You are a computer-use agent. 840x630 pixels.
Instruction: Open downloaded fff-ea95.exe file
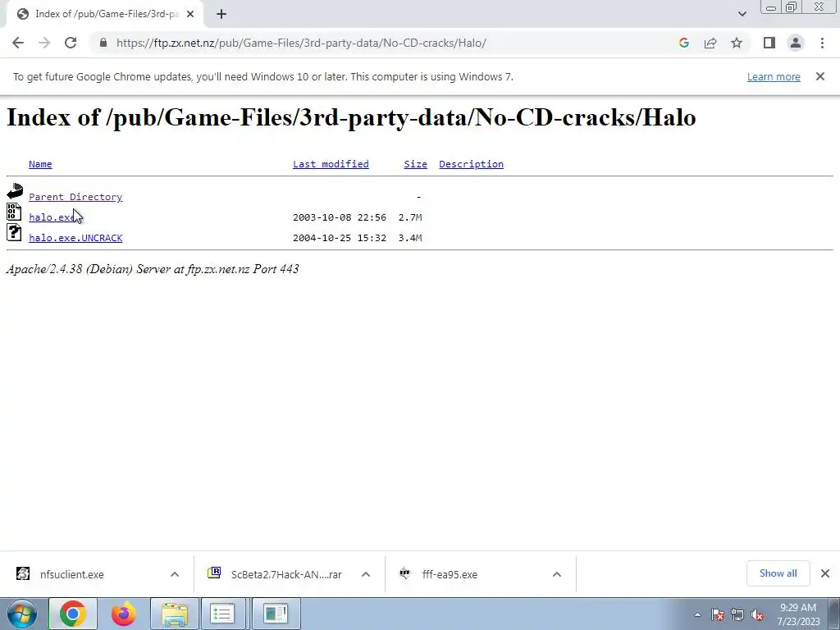coord(450,574)
